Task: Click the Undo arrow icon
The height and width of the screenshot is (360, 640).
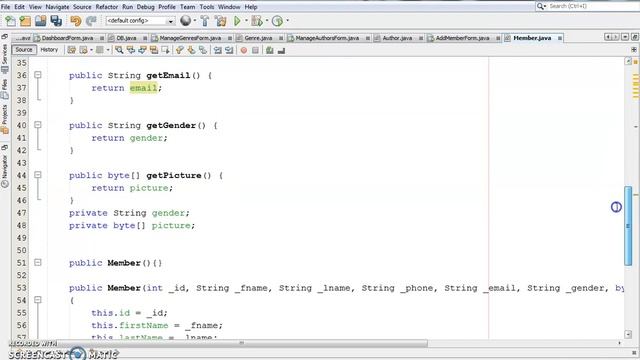Action: pyautogui.click(x=76, y=21)
